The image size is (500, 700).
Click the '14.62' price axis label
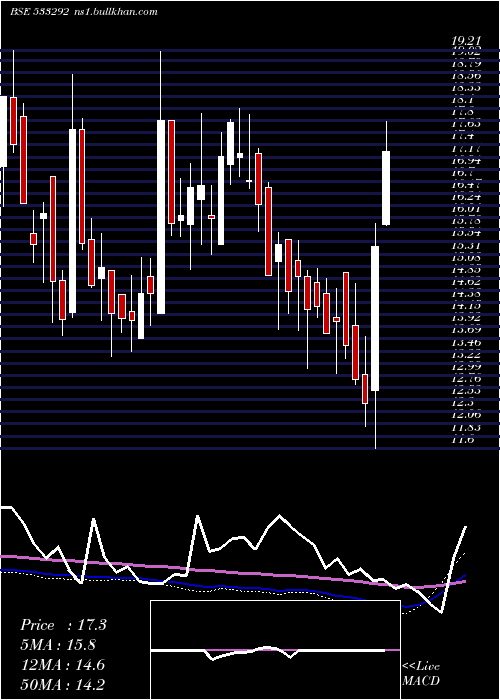pyautogui.click(x=466, y=282)
